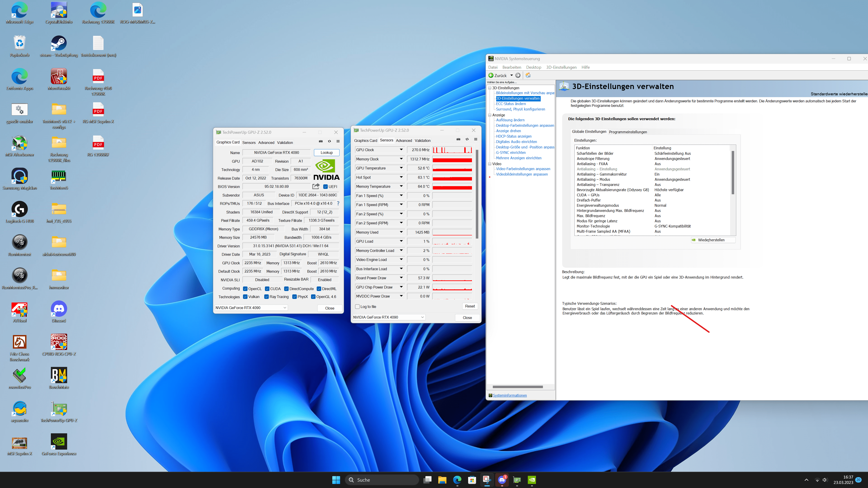This screenshot has height=488, width=868.
Task: Switch to Sensors tab in GPU-Z Graphics Card window
Action: coord(249,143)
